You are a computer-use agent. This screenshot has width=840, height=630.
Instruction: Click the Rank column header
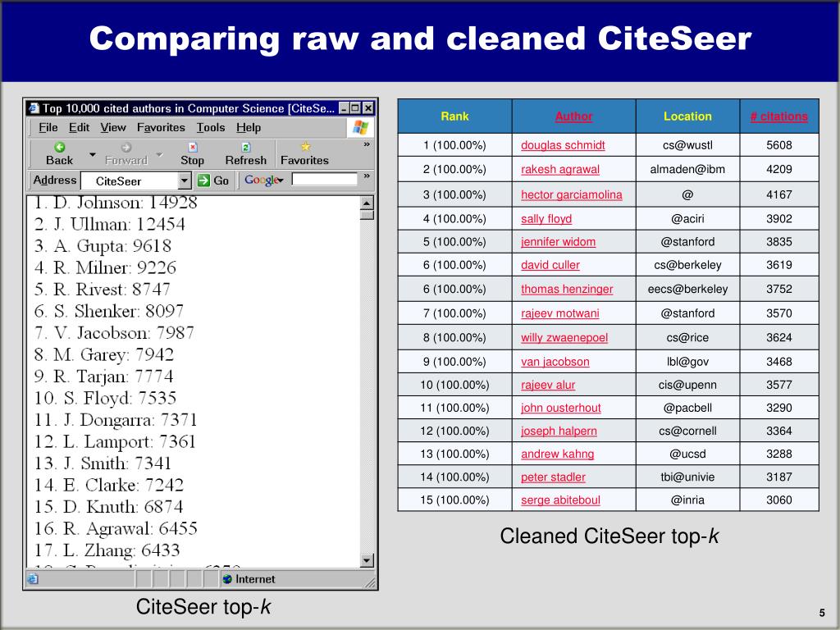coord(454,116)
